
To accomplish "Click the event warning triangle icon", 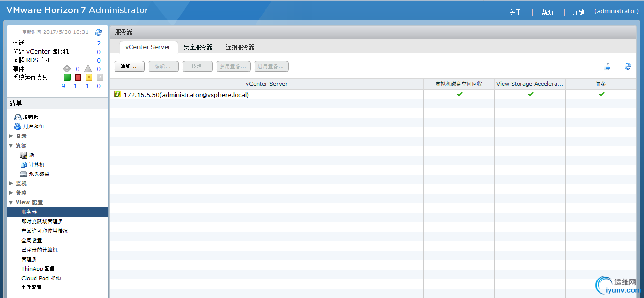I will 88,69.
